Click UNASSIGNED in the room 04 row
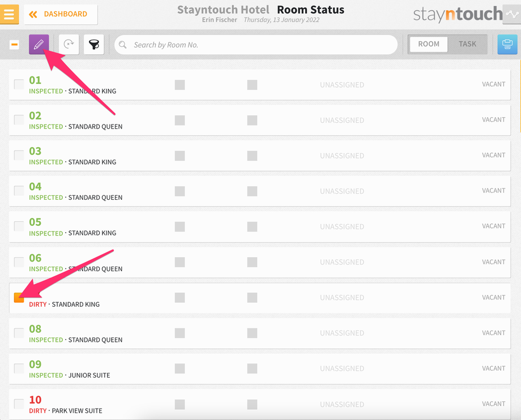Image resolution: width=521 pixels, height=420 pixels. point(342,191)
